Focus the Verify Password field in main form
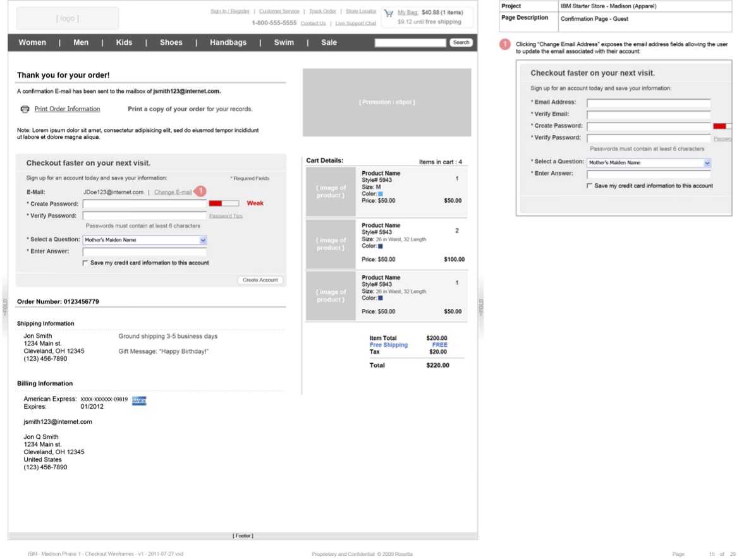Screen dimensions: 756x559 click(x=145, y=216)
